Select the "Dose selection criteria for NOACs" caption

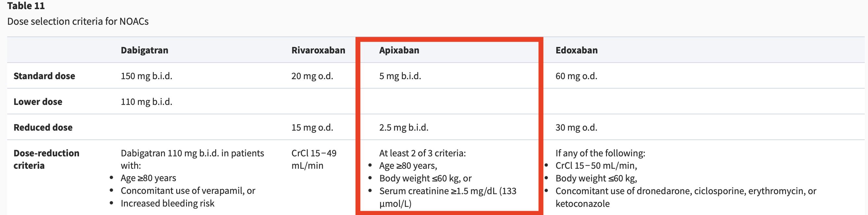pos(78,21)
